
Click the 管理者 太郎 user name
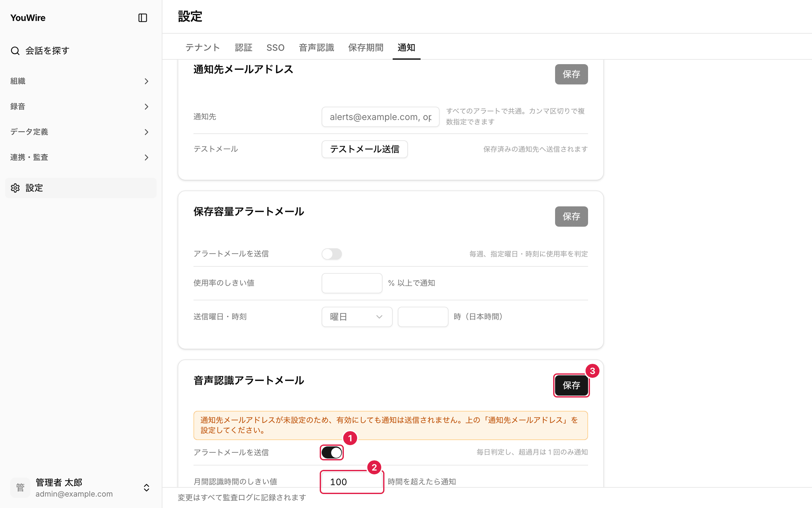coord(59,483)
